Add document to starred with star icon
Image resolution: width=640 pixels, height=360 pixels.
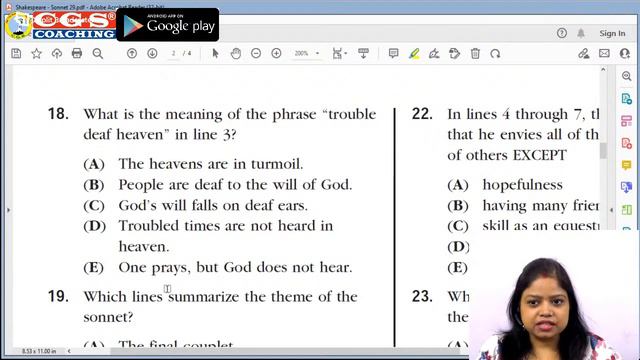click(x=36, y=53)
